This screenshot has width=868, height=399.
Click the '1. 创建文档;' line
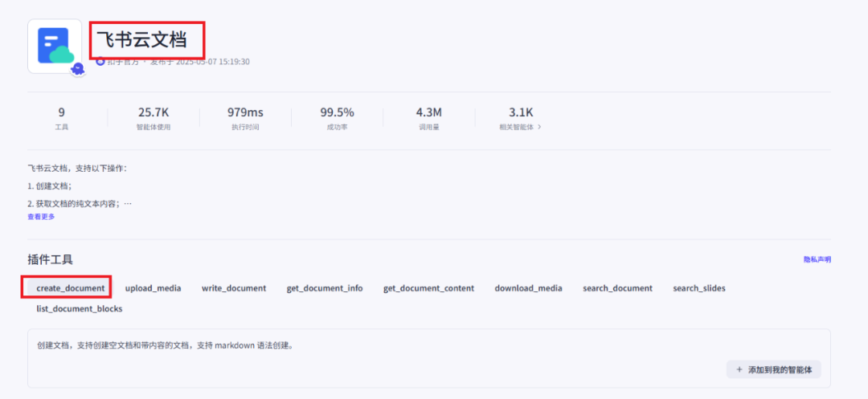coord(50,185)
